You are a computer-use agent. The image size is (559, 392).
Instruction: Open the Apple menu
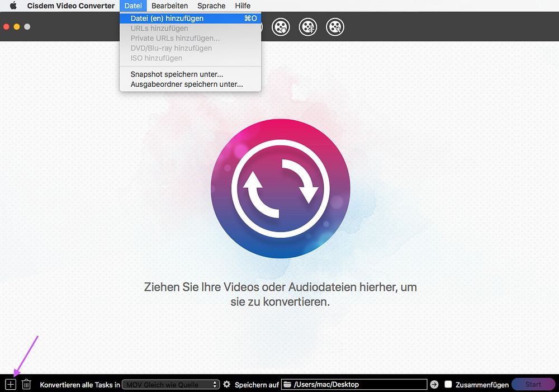tap(13, 6)
